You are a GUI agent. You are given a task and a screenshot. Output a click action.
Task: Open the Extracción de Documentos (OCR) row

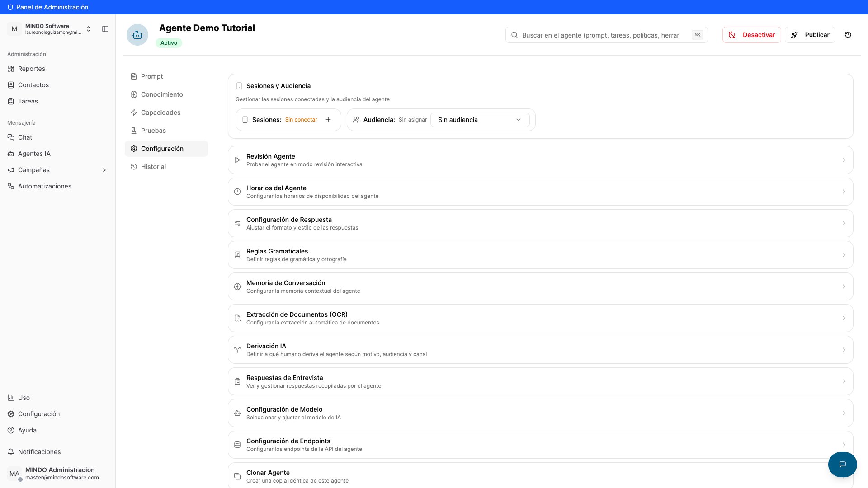[x=540, y=318]
